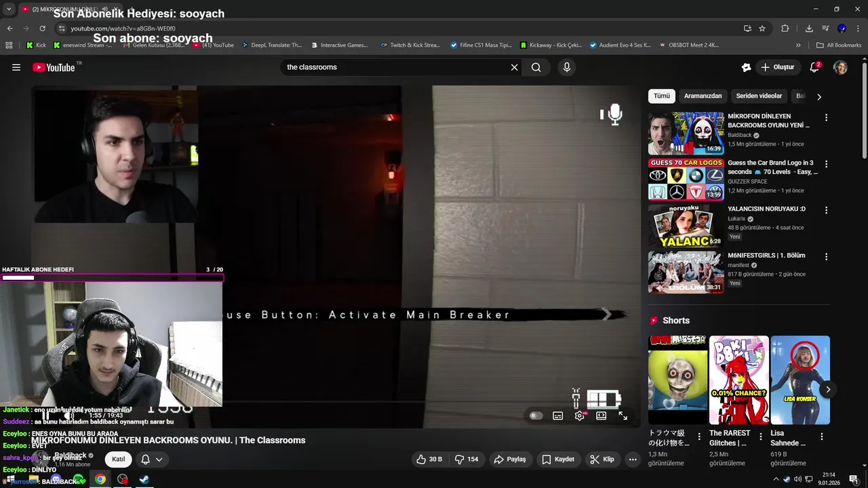Enter fullscreen in the video player

pyautogui.click(x=623, y=416)
